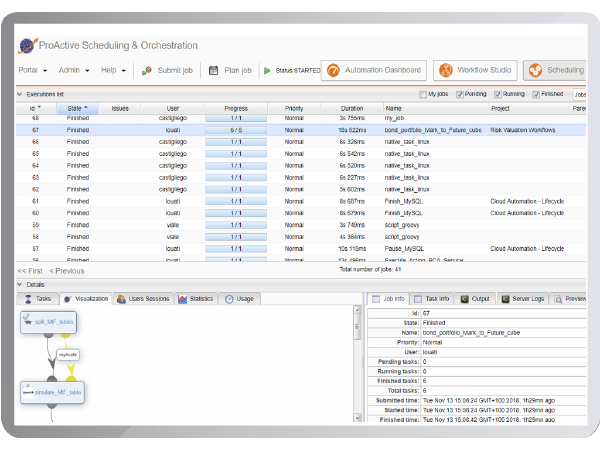This screenshot has width=600, height=450.
Task: Switch to the Usage tab
Action: 240,299
